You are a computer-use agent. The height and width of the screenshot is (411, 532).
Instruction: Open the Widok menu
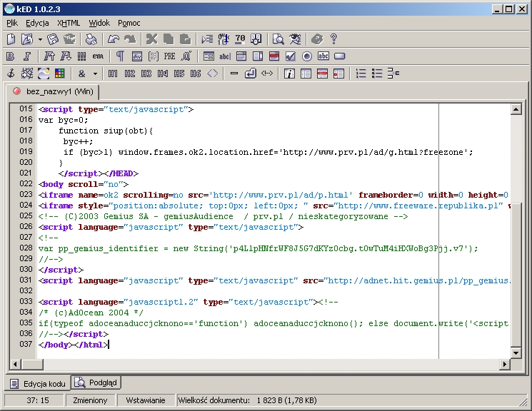click(x=99, y=23)
